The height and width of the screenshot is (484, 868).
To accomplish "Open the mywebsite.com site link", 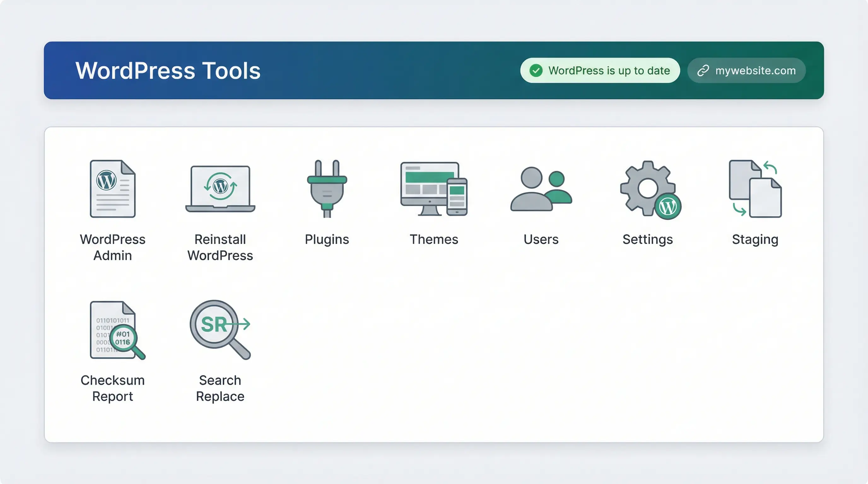I will 746,71.
